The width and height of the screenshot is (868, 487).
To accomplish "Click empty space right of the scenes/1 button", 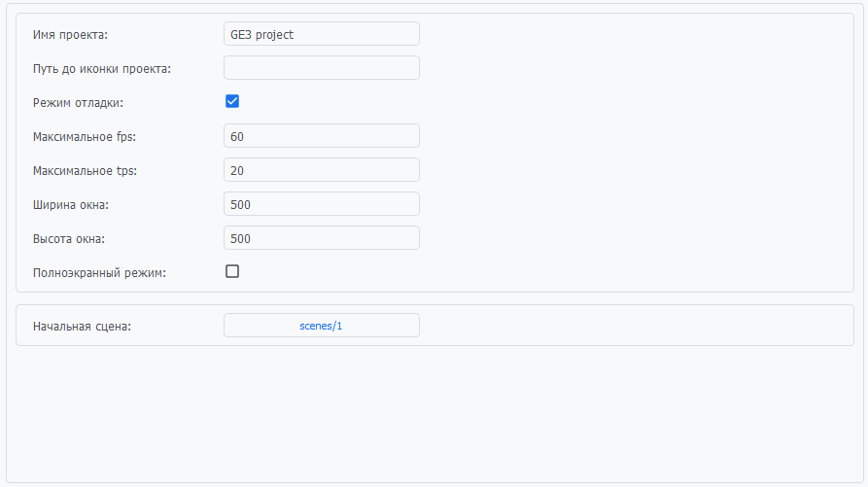I will [632, 326].
